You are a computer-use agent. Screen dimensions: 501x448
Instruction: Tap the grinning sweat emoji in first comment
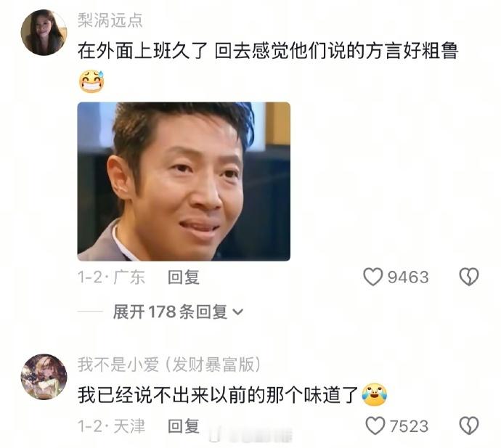click(x=91, y=81)
